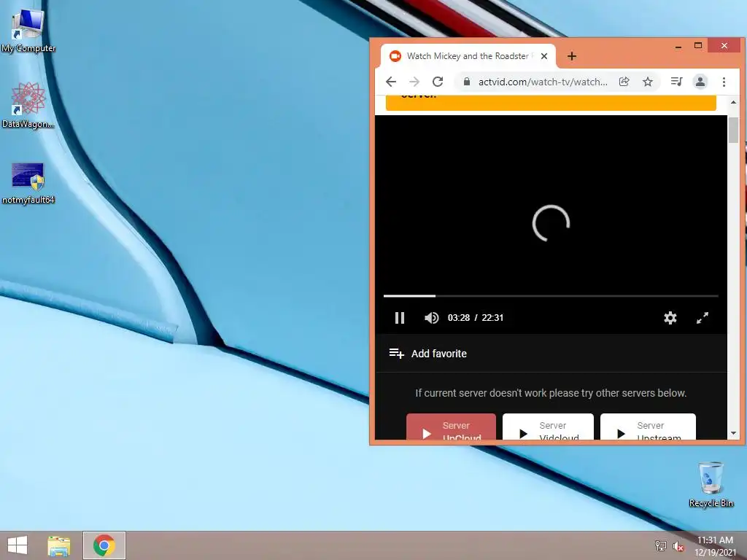The height and width of the screenshot is (560, 747).
Task: Switch to Server Upstream
Action: coord(648,427)
